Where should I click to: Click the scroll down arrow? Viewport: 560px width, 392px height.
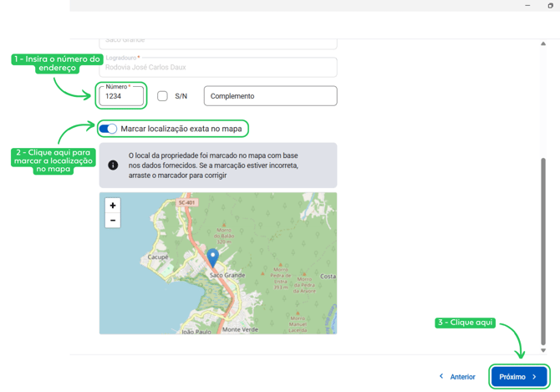tap(543, 350)
